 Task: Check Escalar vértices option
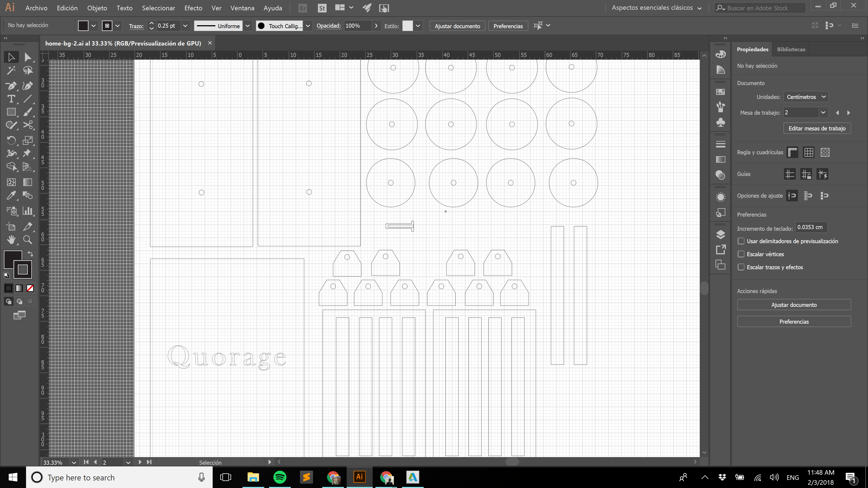(x=741, y=254)
